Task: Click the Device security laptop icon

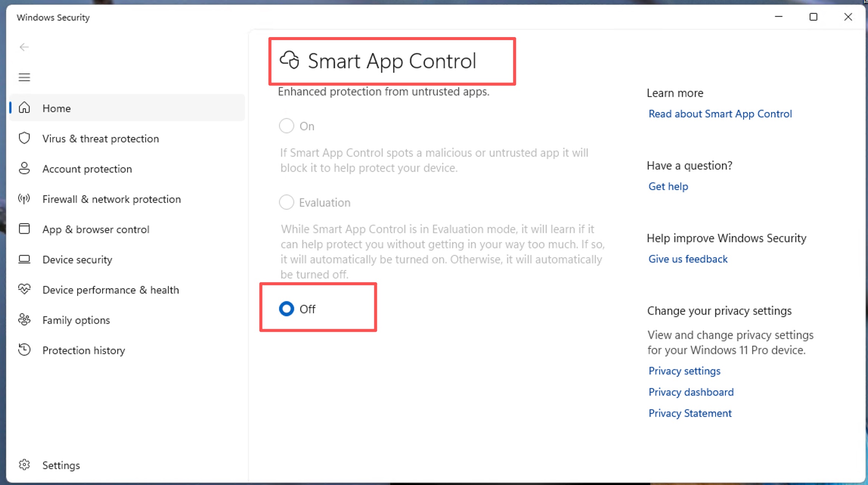Action: (x=24, y=259)
